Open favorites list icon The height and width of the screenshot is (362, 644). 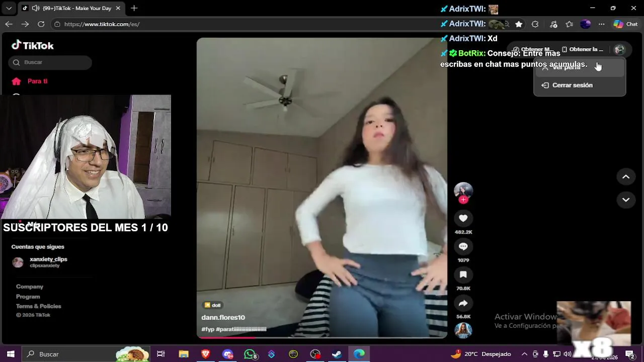click(x=569, y=24)
